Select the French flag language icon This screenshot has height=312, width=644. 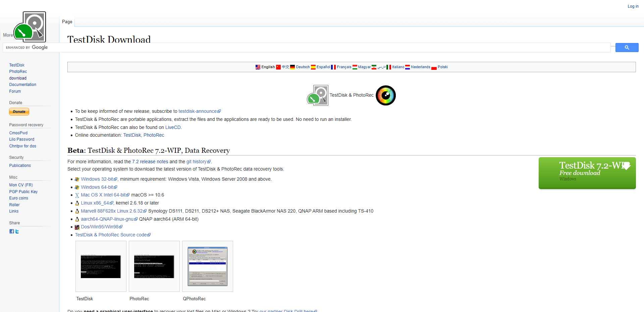coord(334,67)
